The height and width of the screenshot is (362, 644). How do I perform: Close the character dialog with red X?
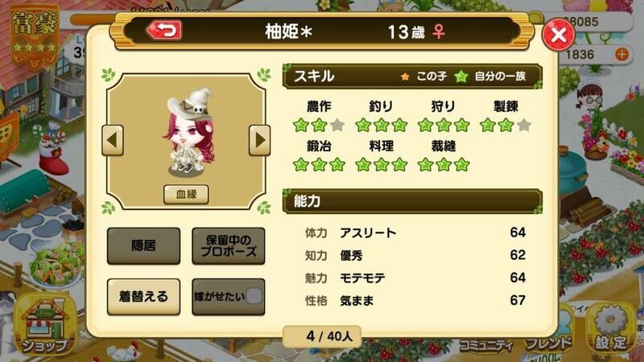click(558, 35)
